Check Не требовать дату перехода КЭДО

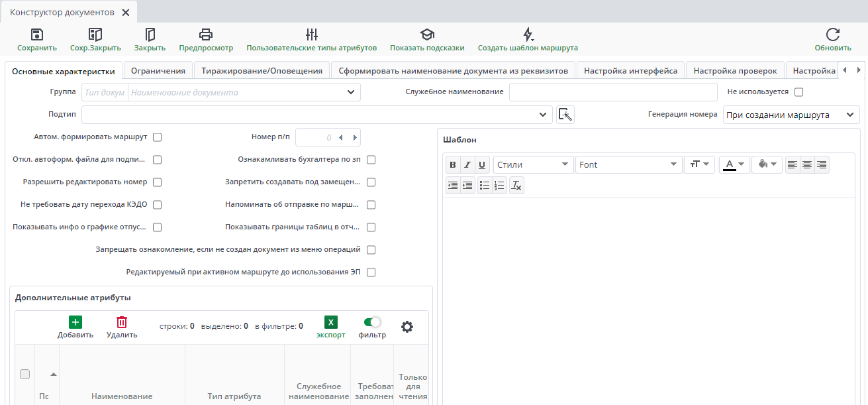tap(158, 205)
